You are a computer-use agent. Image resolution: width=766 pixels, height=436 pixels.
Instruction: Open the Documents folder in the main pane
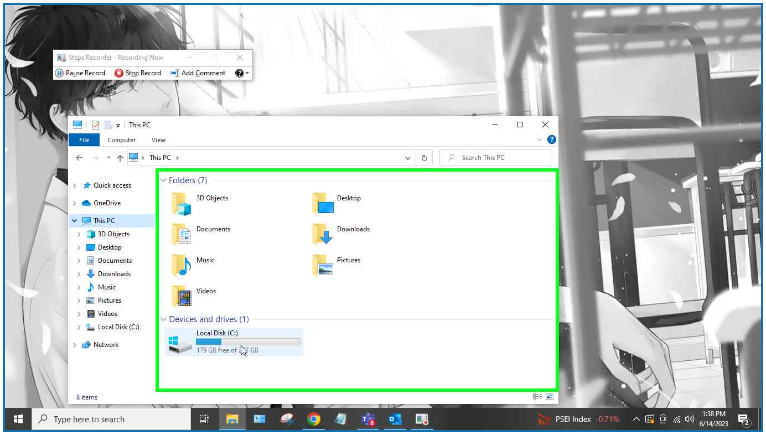point(201,234)
